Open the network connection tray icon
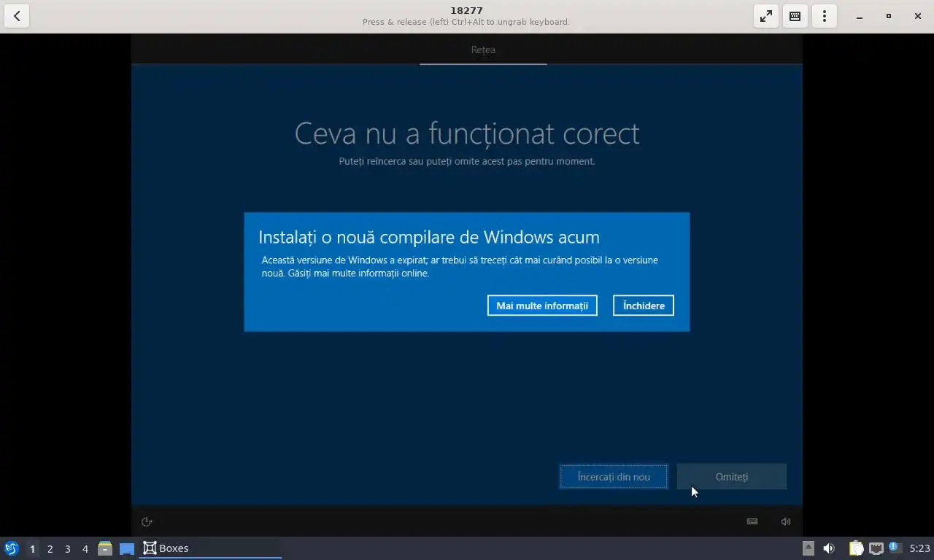 tap(876, 548)
